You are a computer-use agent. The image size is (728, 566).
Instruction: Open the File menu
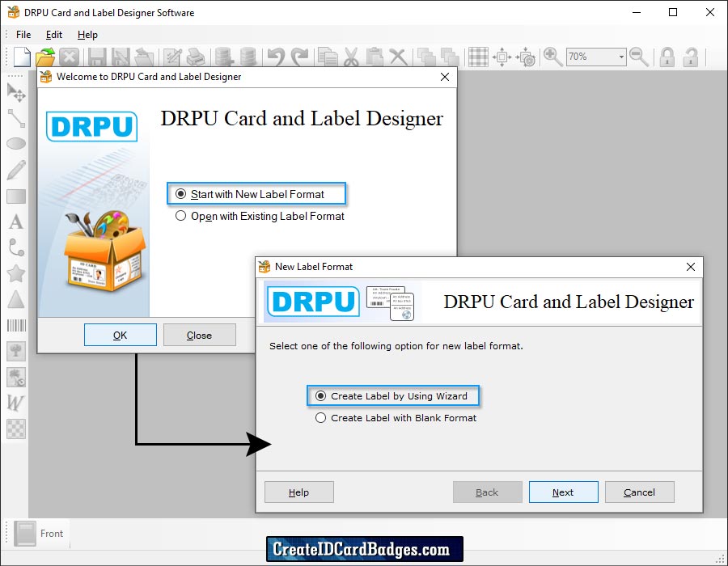23,35
